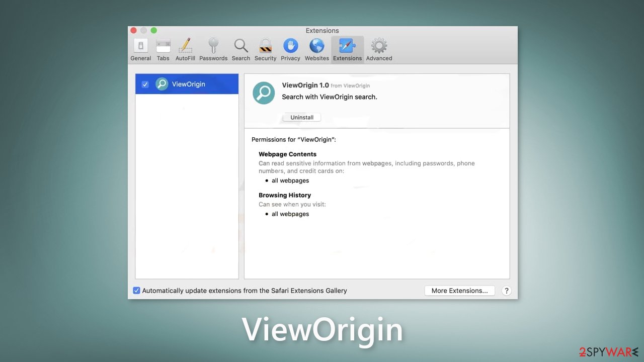This screenshot has height=362, width=644.
Task: Open the Tabs settings icon
Action: (163, 48)
